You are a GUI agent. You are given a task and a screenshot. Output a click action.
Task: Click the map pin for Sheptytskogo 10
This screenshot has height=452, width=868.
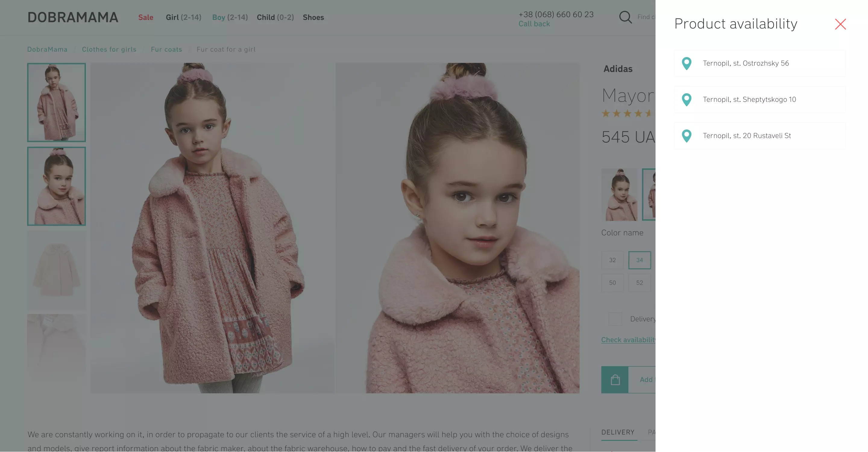pos(686,100)
